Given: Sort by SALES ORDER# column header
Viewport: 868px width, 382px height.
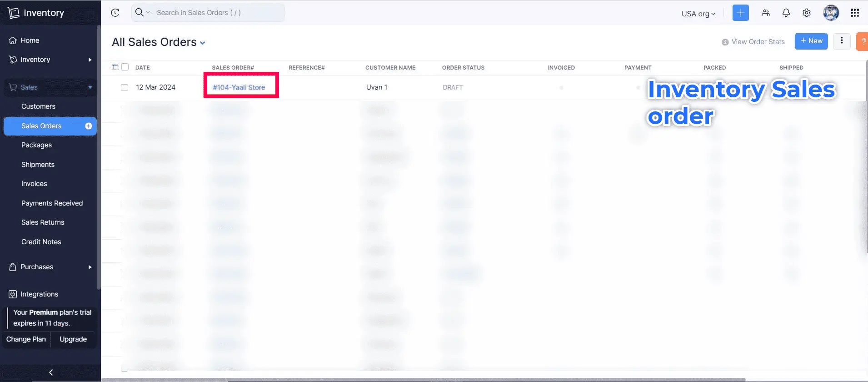Looking at the screenshot, I should click(x=233, y=68).
